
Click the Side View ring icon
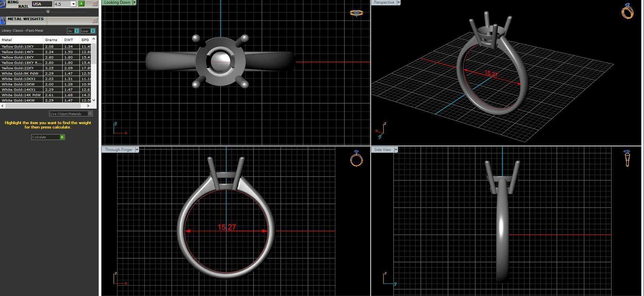[627, 158]
